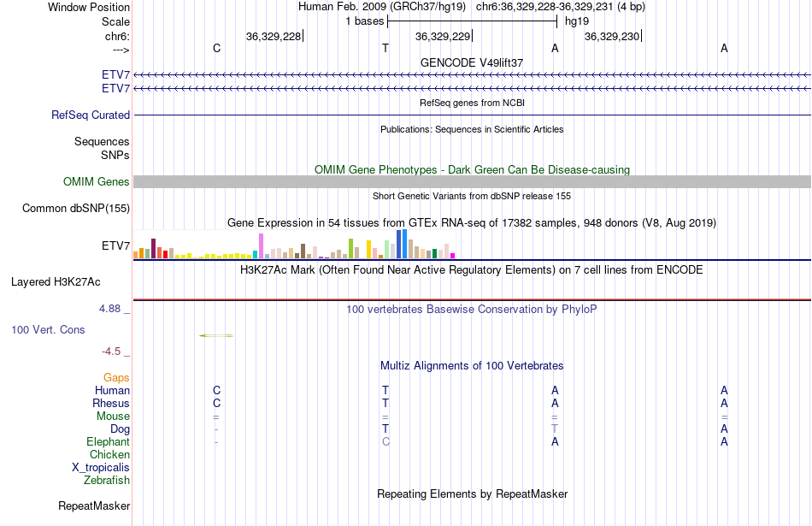Viewport: 812px width, 526px height.
Task: Click the orange Gaps label
Action: [116, 378]
